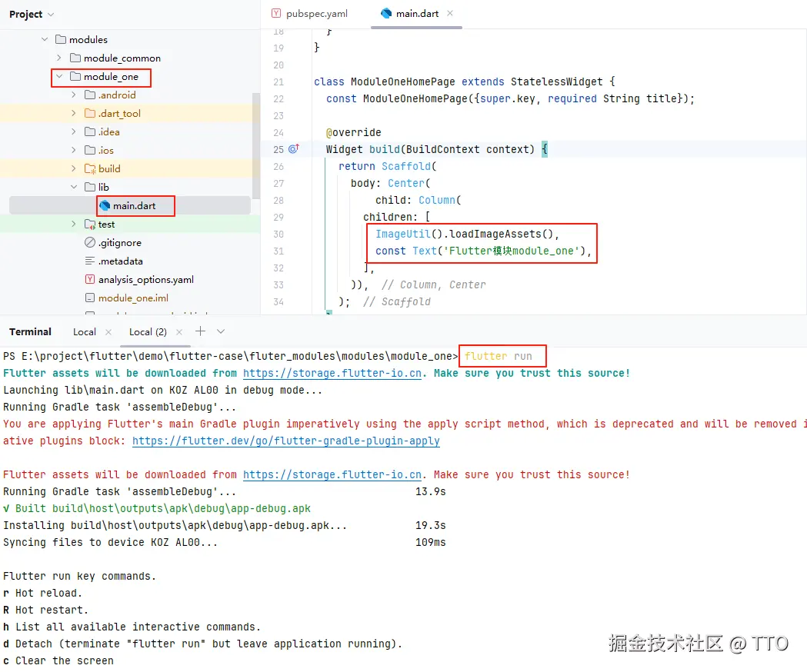Click the lib folder icon
This screenshot has height=672, width=807.
(89, 187)
